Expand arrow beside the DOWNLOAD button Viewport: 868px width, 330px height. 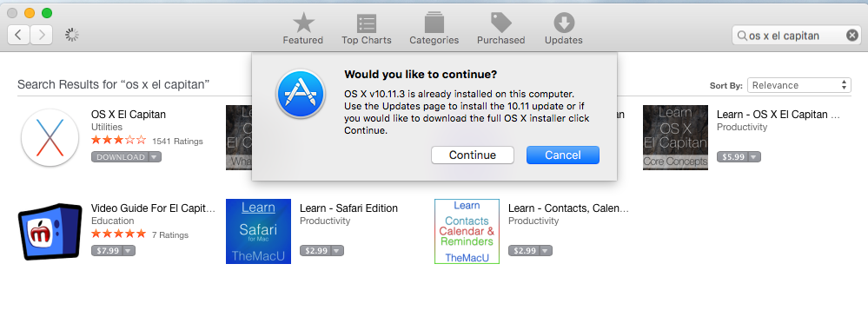click(155, 156)
